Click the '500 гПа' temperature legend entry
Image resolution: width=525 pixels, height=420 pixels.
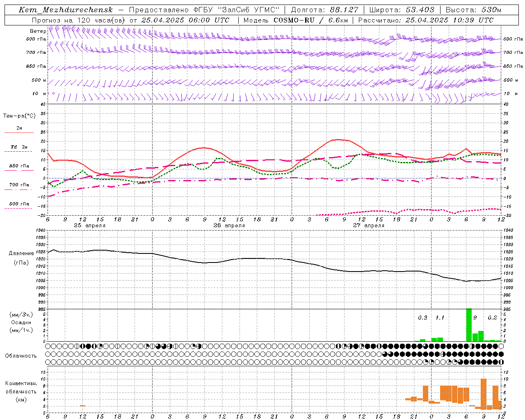coord(19,204)
